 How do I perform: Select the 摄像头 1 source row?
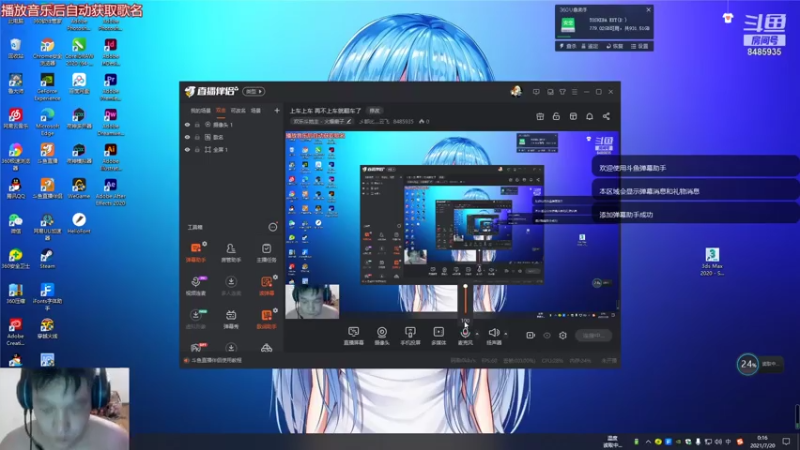point(231,124)
